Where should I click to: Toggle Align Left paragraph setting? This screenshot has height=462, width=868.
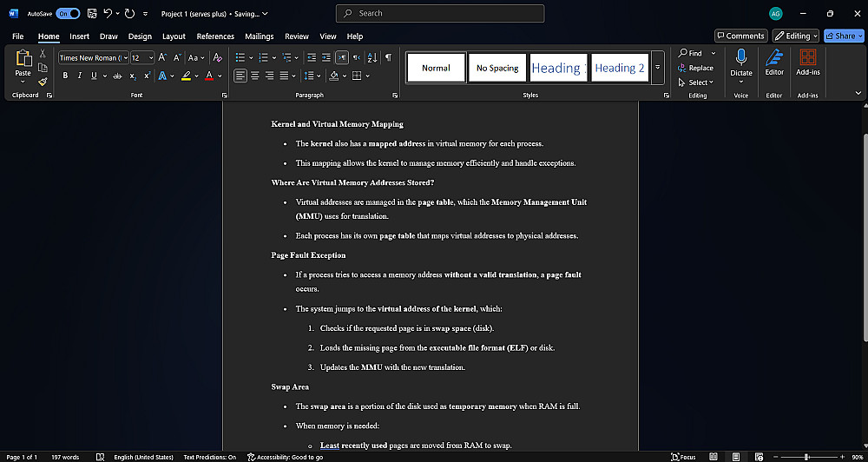(240, 76)
